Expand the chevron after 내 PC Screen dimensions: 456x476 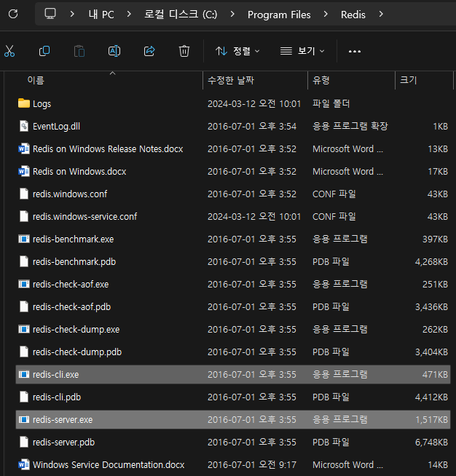pos(129,14)
